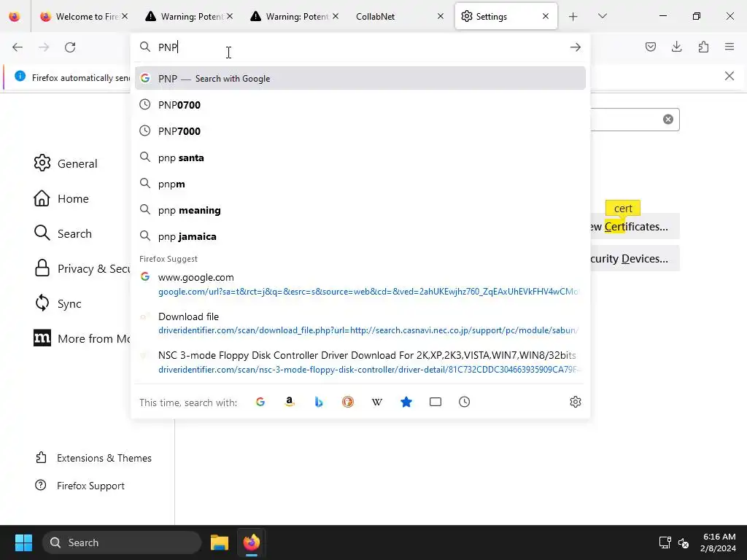Open Firefox Support link
Image resolution: width=747 pixels, height=560 pixels.
coord(80,485)
